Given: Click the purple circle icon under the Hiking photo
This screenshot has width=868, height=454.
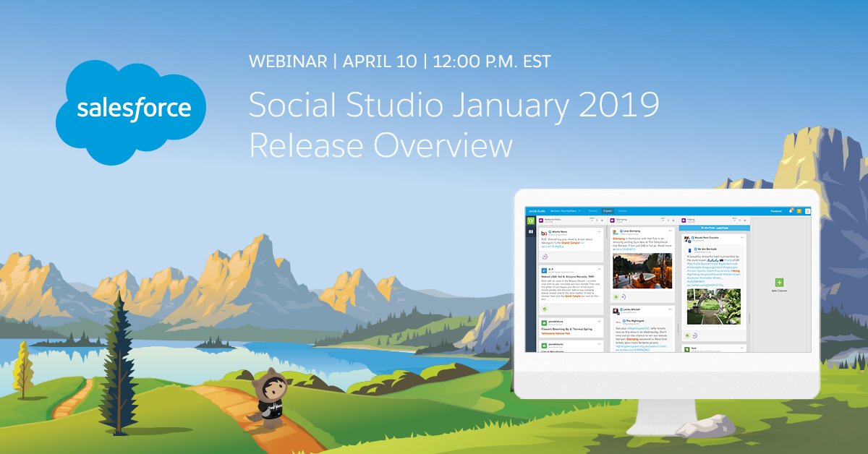Looking at the screenshot, I should (694, 335).
